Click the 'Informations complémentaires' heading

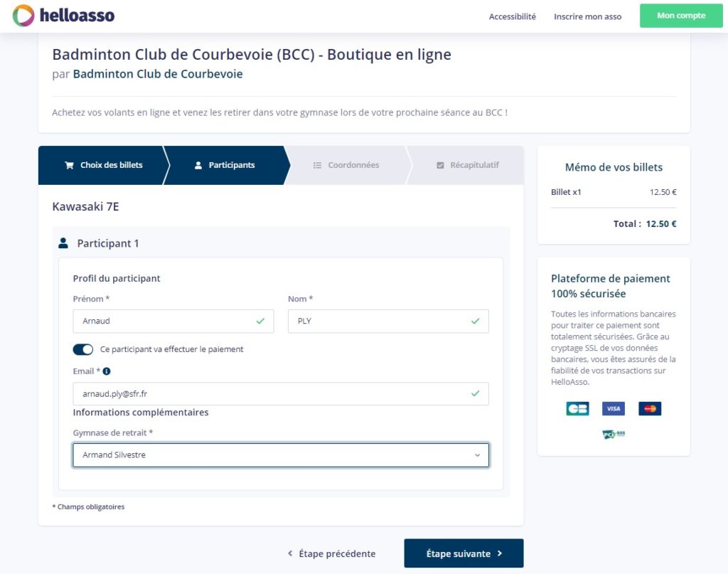tap(141, 413)
